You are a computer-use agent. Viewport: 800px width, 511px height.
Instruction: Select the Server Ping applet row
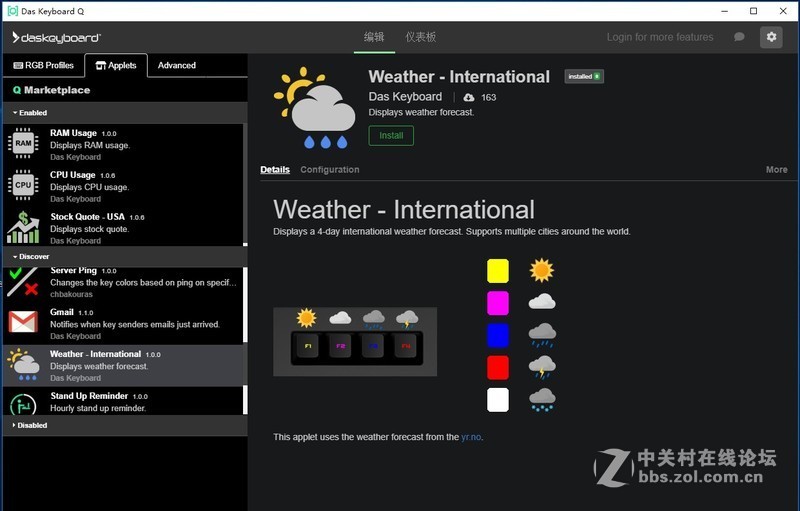[x=123, y=285]
